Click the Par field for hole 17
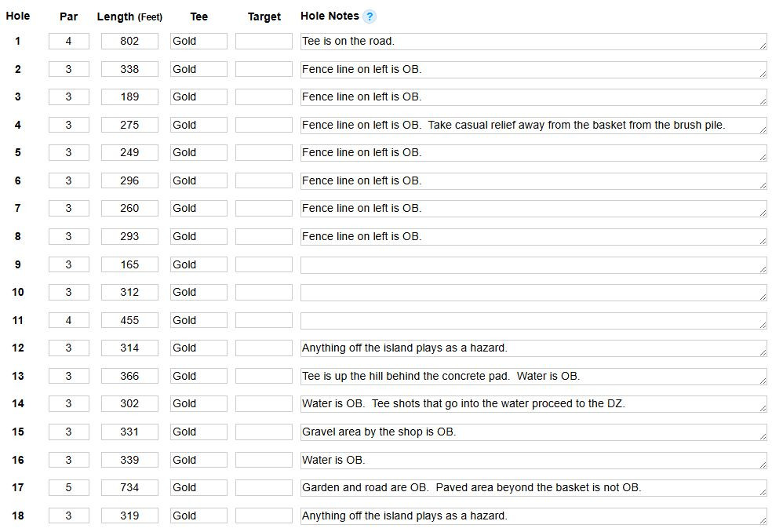Screen dimensions: 772x532 (x=69, y=488)
